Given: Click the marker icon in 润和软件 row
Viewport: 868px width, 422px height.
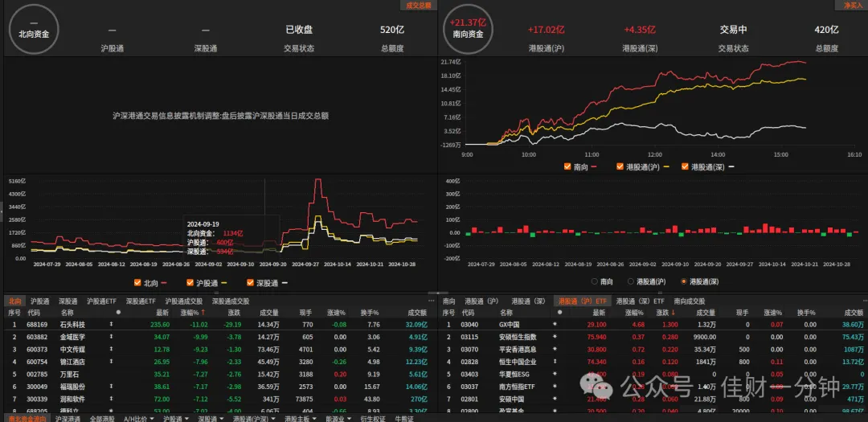Looking at the screenshot, I should tap(111, 399).
